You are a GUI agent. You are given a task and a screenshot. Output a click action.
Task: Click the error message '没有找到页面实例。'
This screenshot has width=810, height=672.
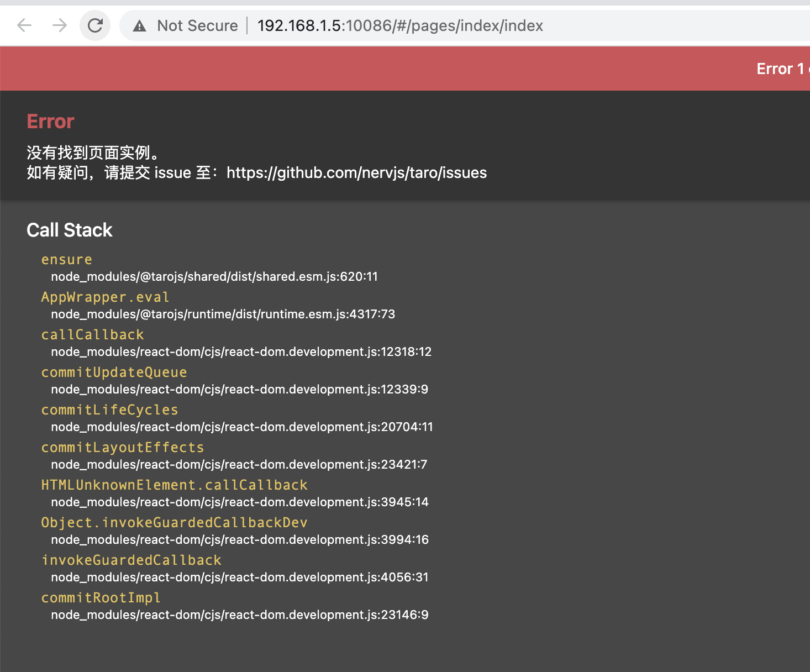tap(94, 153)
